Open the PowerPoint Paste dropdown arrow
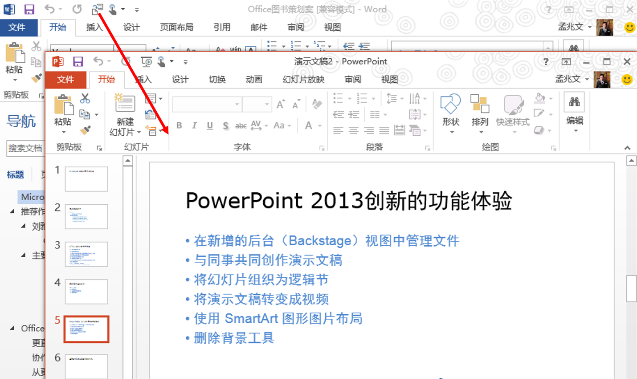This screenshot has width=637, height=379. coord(63,132)
